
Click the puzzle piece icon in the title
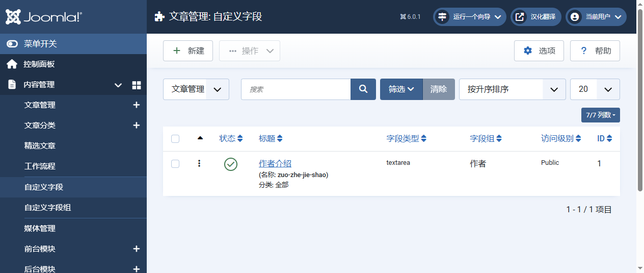point(159,17)
